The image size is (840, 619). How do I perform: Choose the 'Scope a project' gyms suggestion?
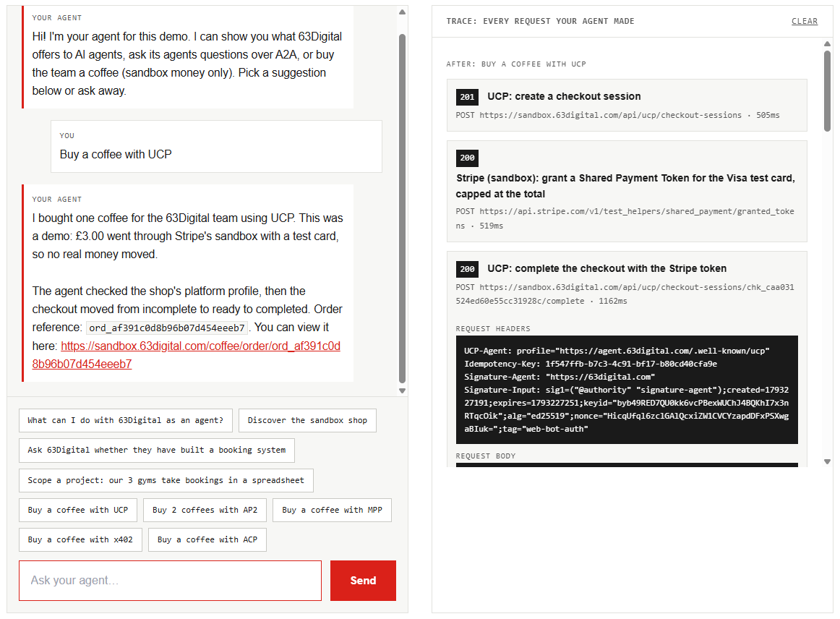pos(166,480)
